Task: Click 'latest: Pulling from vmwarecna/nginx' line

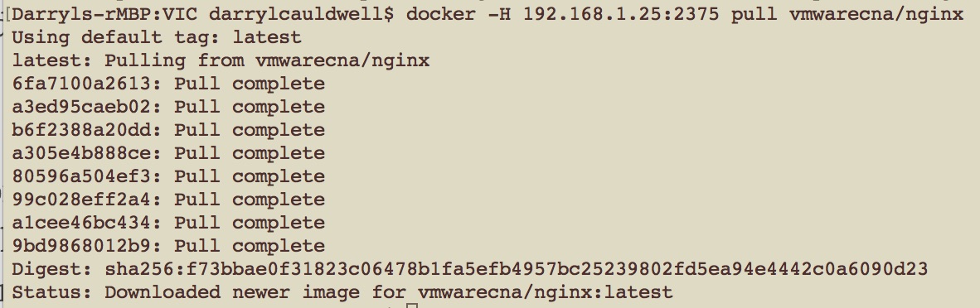Action: 221,60
